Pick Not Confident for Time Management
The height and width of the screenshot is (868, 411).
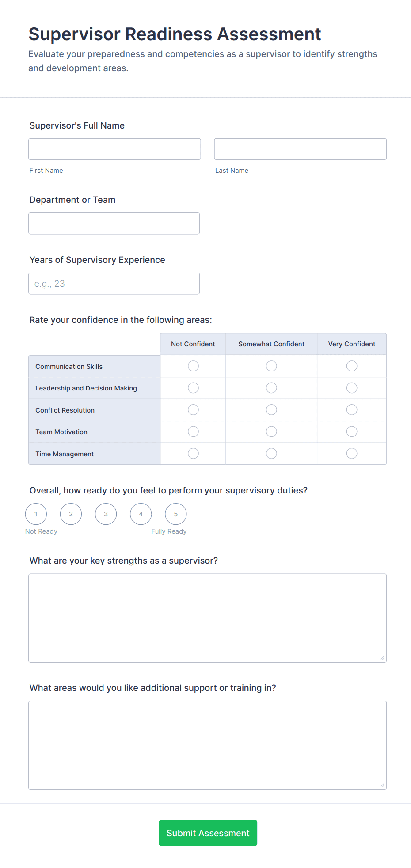pyautogui.click(x=193, y=454)
